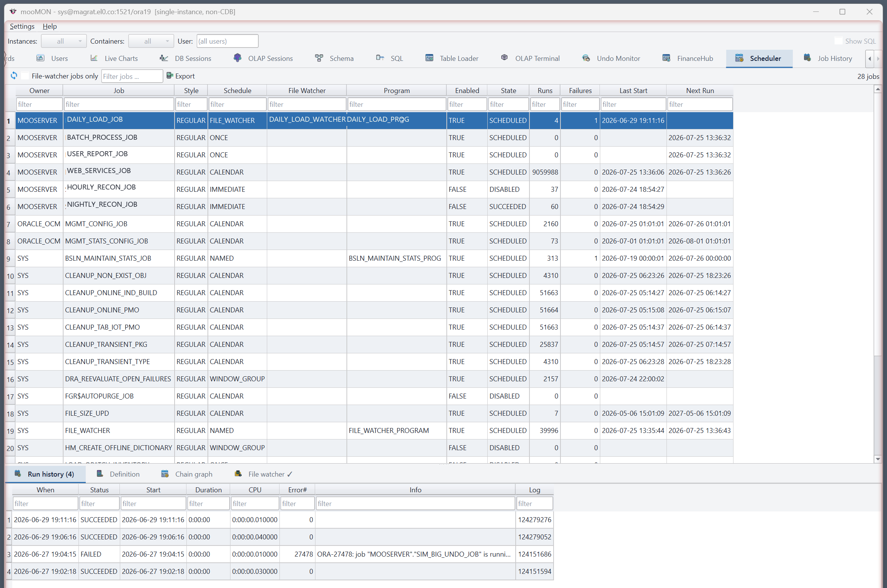Toggle File-watcher jobs only checkbox
The height and width of the screenshot is (588, 887).
click(25, 76)
